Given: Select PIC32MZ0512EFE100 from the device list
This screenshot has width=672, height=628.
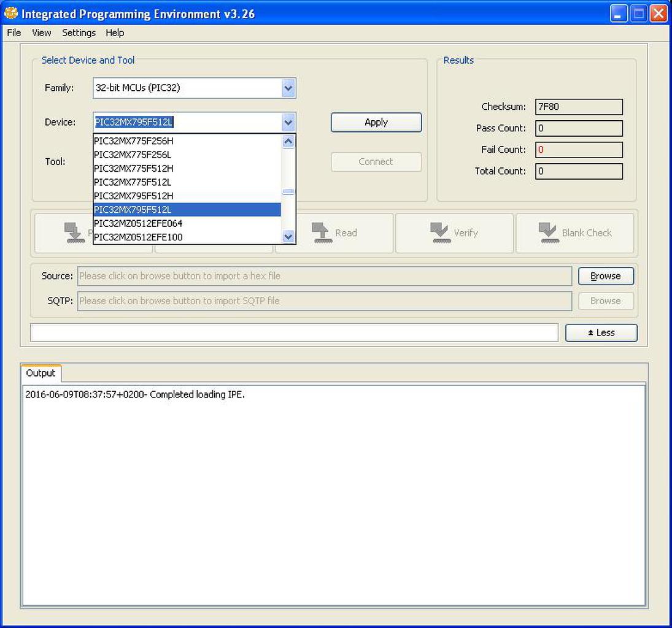Looking at the screenshot, I should [187, 237].
